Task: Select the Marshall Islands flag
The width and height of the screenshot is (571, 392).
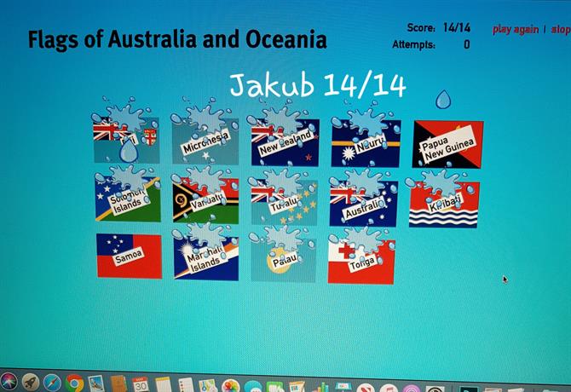Action: [206, 258]
